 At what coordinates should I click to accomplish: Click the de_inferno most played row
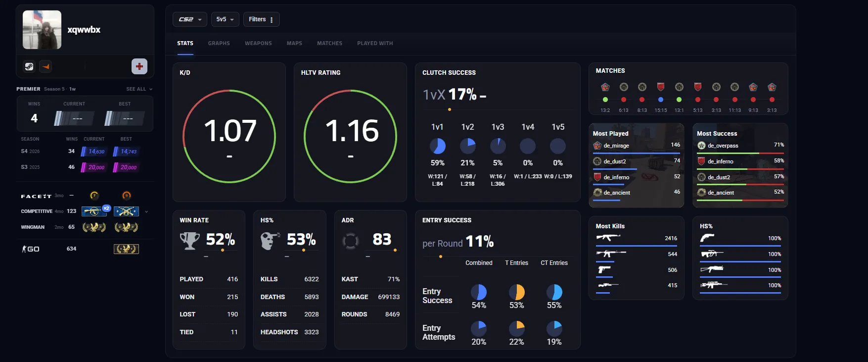point(637,177)
